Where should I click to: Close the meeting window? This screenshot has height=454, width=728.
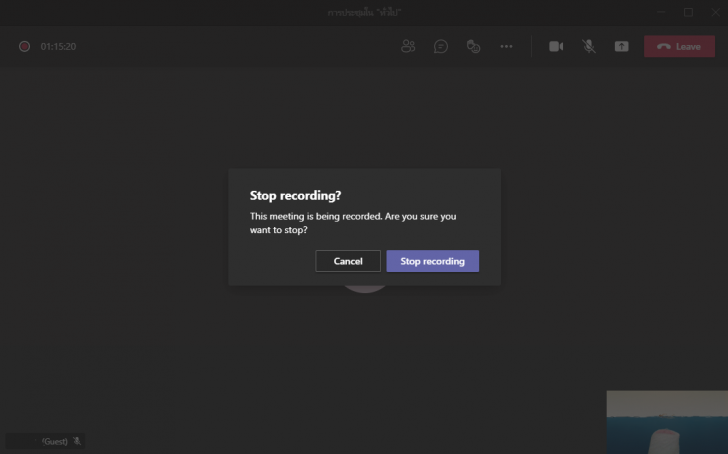(715, 13)
